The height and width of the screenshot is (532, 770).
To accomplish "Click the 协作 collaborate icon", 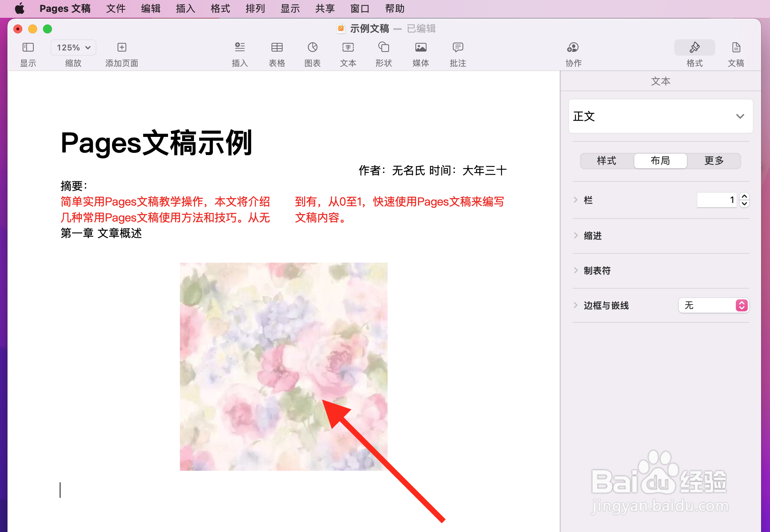I will click(x=573, y=47).
